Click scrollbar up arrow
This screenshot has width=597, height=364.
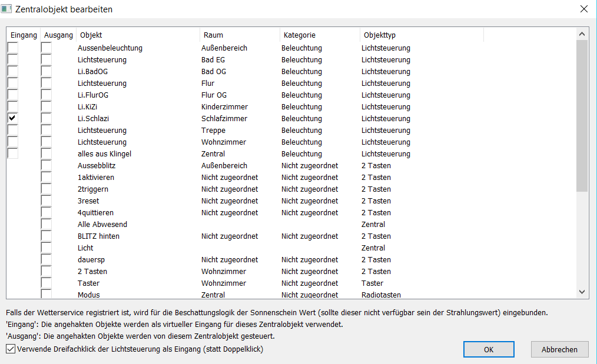point(582,34)
